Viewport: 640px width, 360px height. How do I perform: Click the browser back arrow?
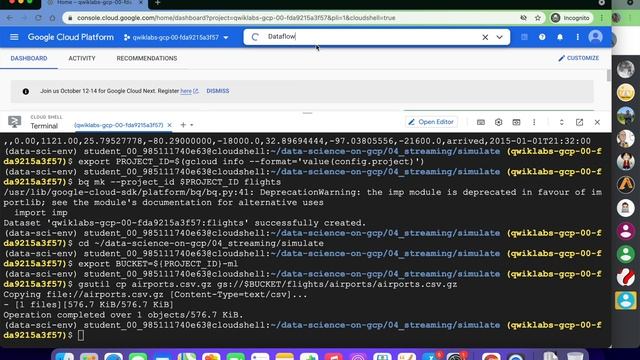click(10, 18)
